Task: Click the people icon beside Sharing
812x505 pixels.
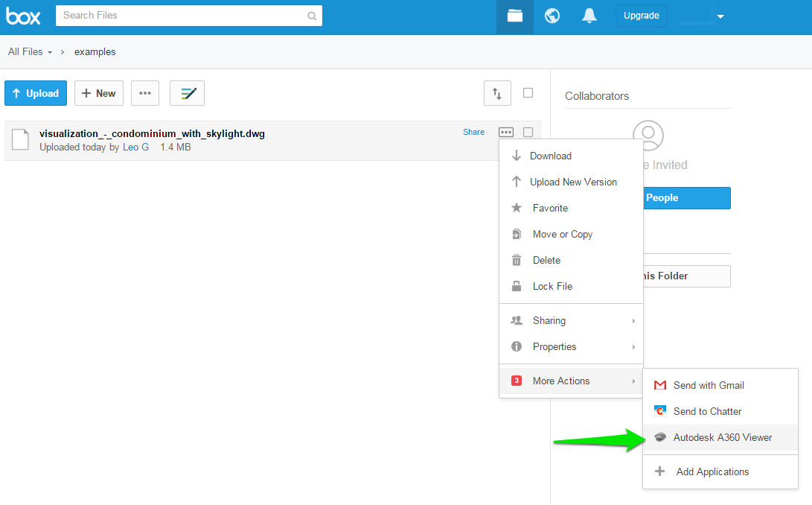Action: coord(517,320)
